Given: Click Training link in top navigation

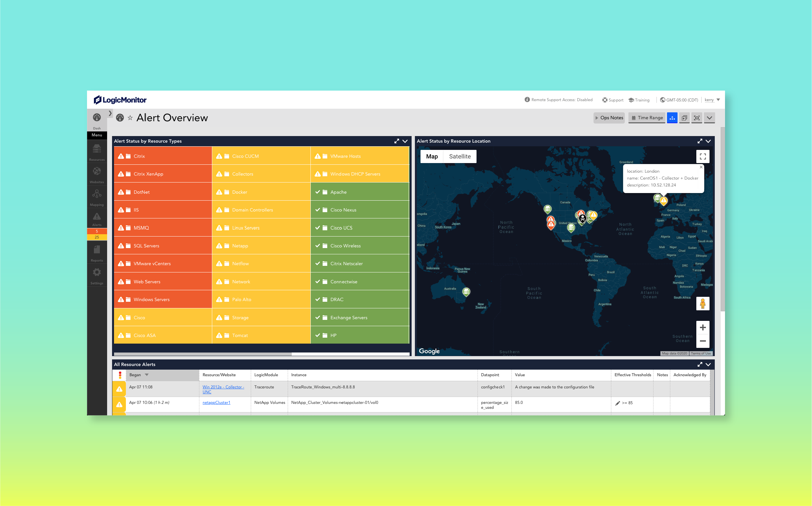Looking at the screenshot, I should (x=642, y=100).
